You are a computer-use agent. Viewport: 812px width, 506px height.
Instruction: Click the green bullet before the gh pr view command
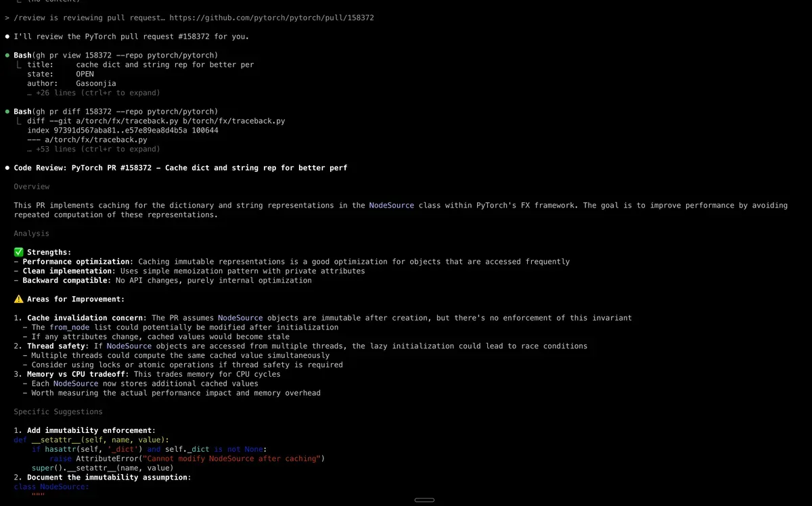pyautogui.click(x=7, y=55)
